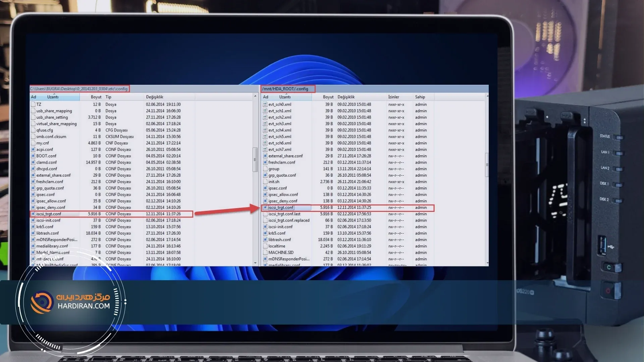This screenshot has width=644, height=362.
Task: Sort left panel by Değişiklik column header
Action: tap(154, 97)
